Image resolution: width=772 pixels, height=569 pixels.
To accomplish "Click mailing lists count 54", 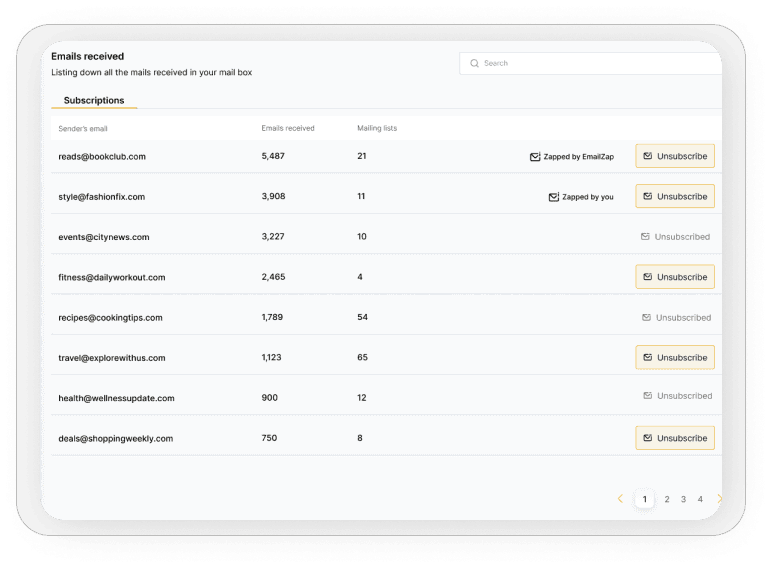I will (x=362, y=317).
